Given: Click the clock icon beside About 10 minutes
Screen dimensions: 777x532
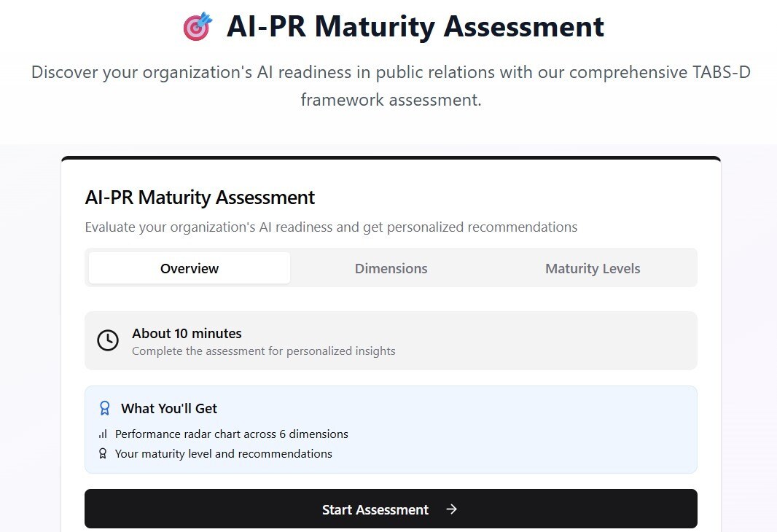Looking at the screenshot, I should [108, 340].
